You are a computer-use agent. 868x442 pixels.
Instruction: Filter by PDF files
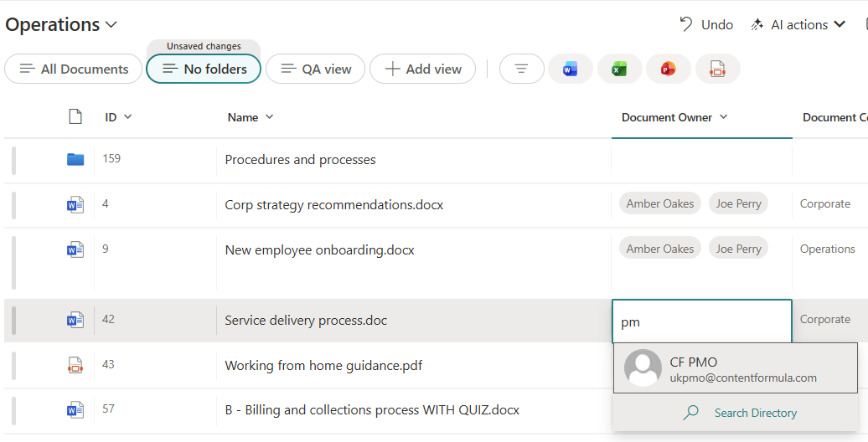717,69
